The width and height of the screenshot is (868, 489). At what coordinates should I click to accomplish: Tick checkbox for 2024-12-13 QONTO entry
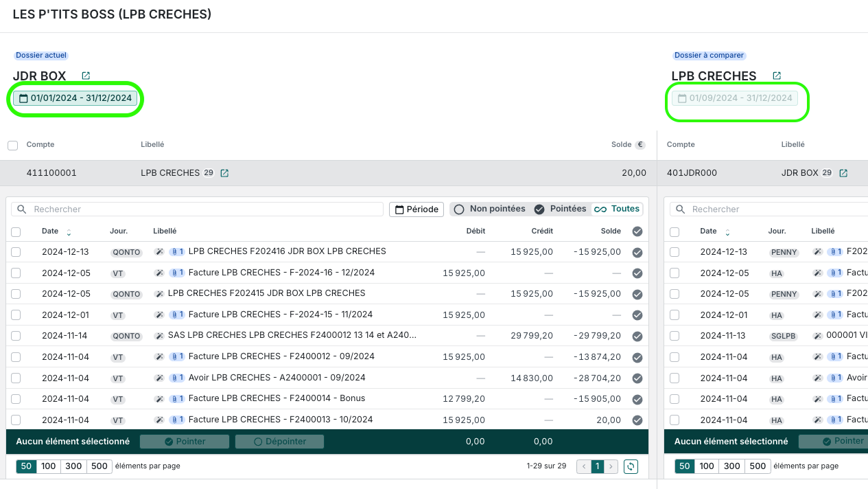point(16,252)
